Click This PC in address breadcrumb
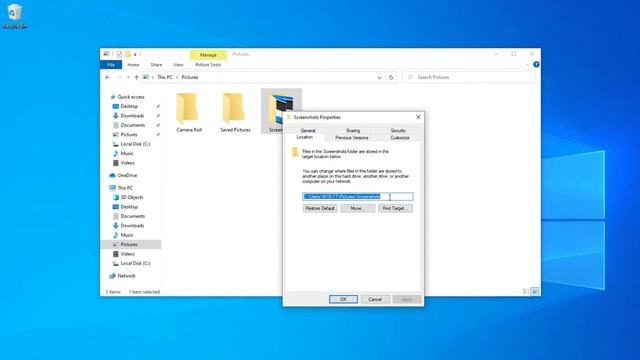The image size is (640, 360). tap(164, 77)
